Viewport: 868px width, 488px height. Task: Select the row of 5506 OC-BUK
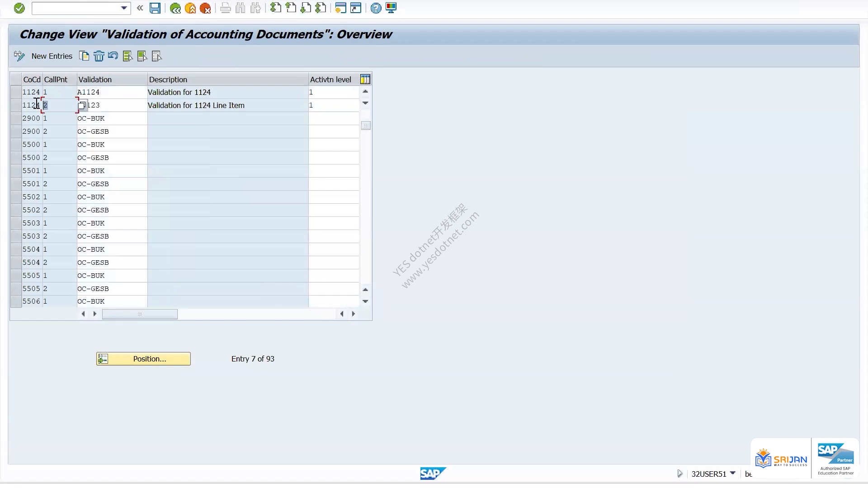coord(16,301)
